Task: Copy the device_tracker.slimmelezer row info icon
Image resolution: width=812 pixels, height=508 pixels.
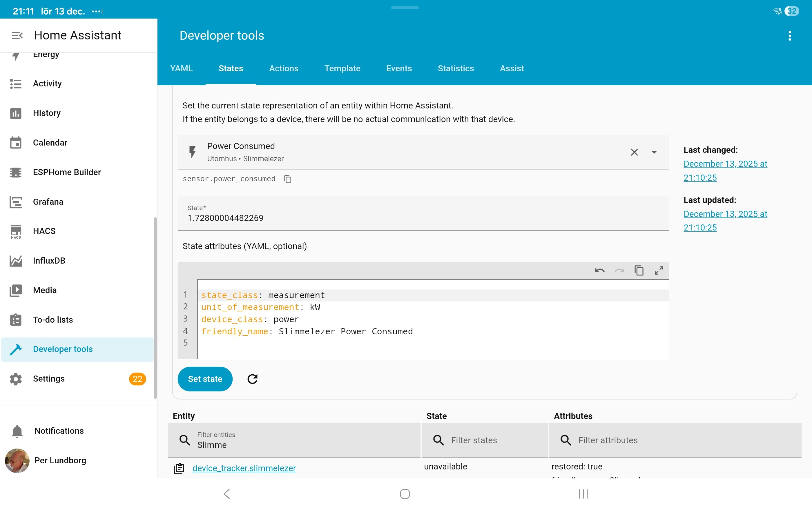Action: coord(179,468)
